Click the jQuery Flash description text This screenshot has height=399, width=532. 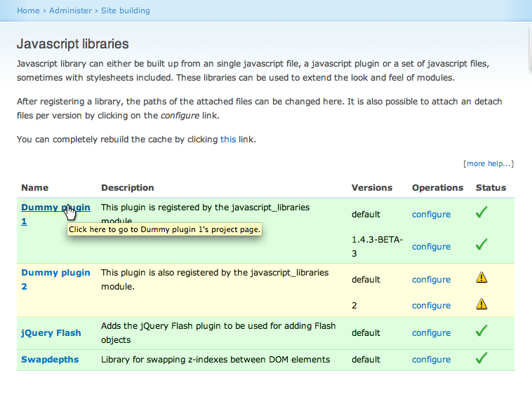[218, 333]
